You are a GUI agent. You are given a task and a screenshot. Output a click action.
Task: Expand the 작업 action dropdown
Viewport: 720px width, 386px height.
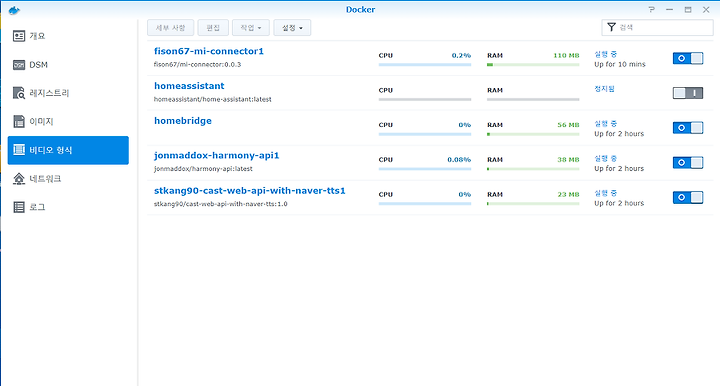point(251,28)
